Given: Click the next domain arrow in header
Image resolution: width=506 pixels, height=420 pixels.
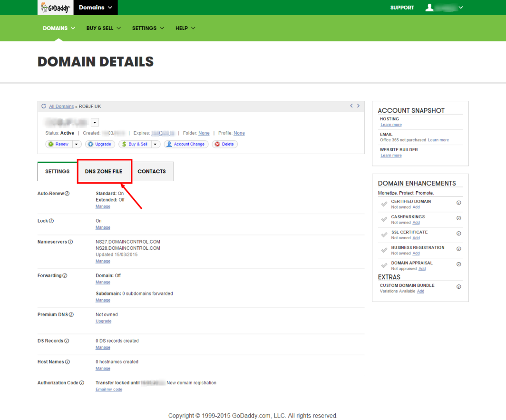Looking at the screenshot, I should coord(359,106).
